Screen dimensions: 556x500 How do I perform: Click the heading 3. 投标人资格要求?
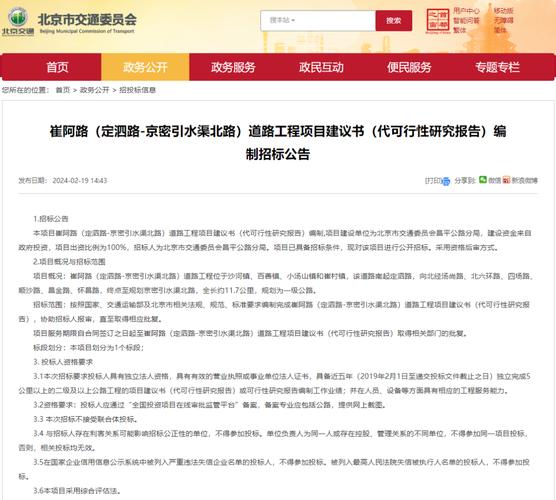pyautogui.click(x=63, y=362)
